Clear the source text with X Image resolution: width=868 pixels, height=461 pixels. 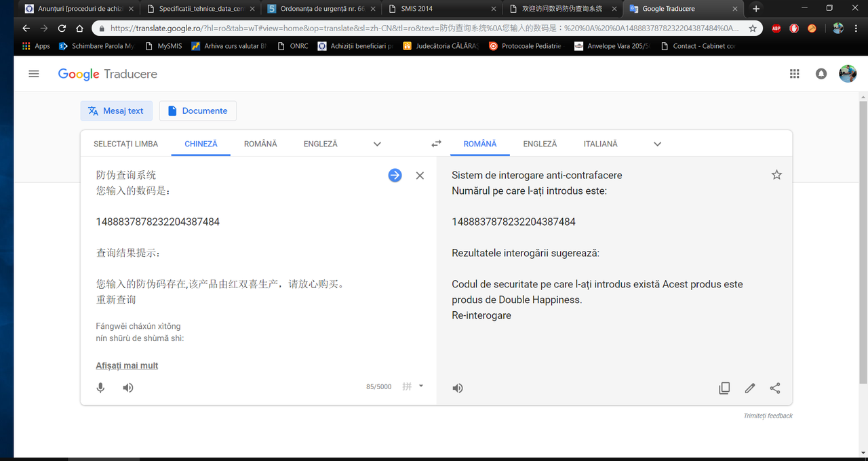tap(420, 176)
